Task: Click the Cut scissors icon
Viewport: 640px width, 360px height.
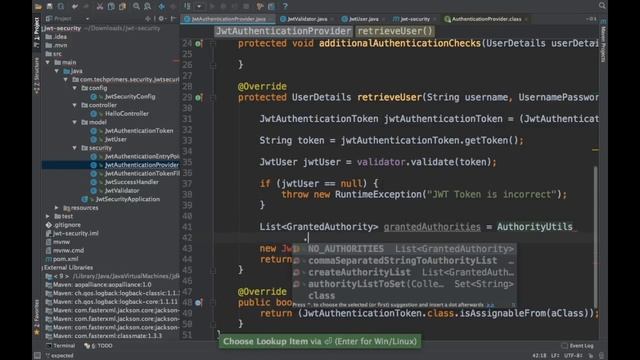Action: 100,6
